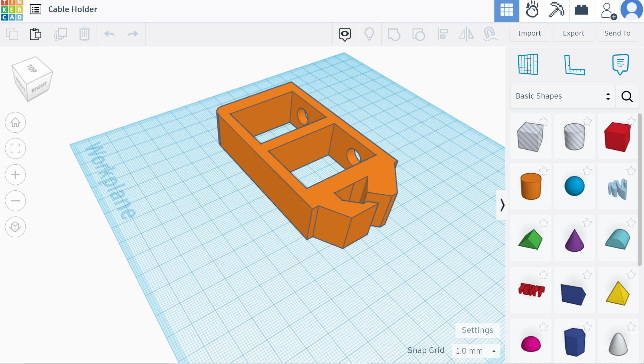
Task: Switch the orthographic/perspective view toggle
Action: (x=15, y=227)
